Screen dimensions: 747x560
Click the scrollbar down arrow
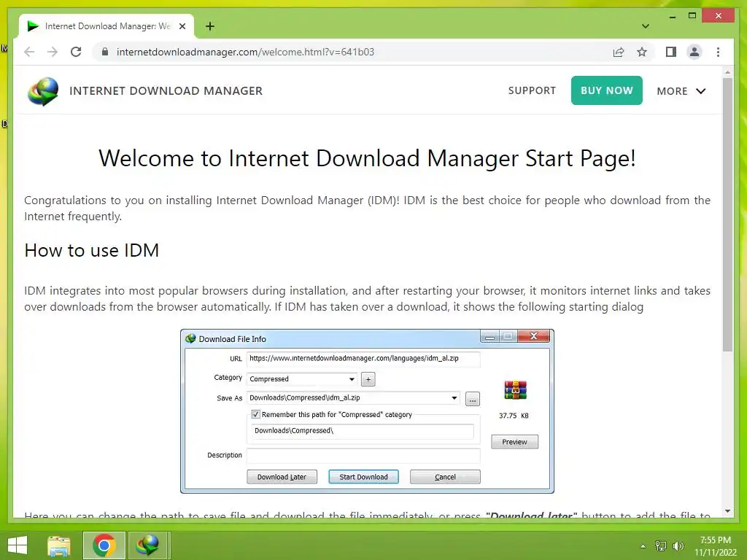[727, 511]
